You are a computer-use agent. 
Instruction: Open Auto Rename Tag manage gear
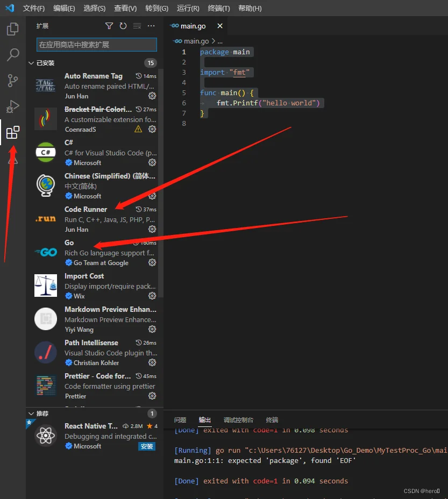pos(152,96)
